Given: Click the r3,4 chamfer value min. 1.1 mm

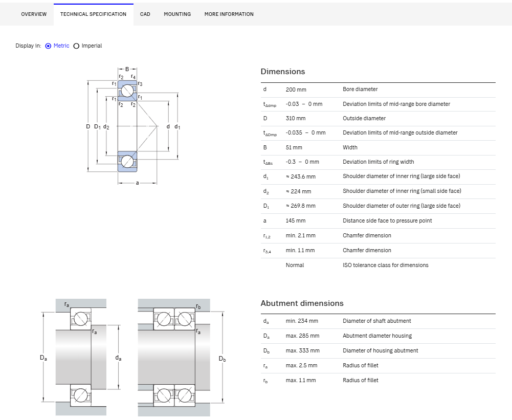Looking at the screenshot, I should [300, 251].
